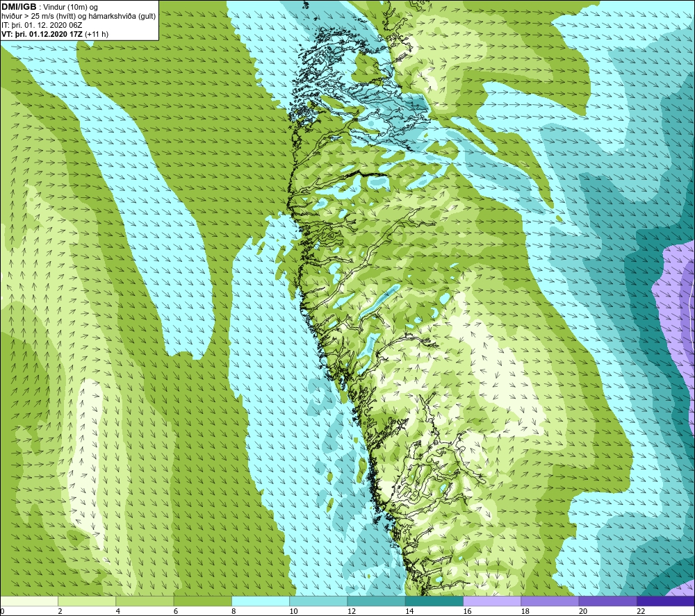
Task: Click the 20–22 m/s violet legend swatch
Action: pos(607,601)
